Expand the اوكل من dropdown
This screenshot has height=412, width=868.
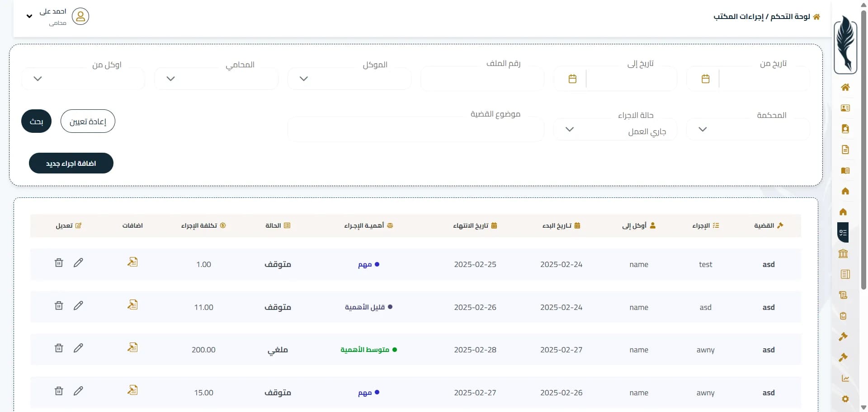[83, 79]
